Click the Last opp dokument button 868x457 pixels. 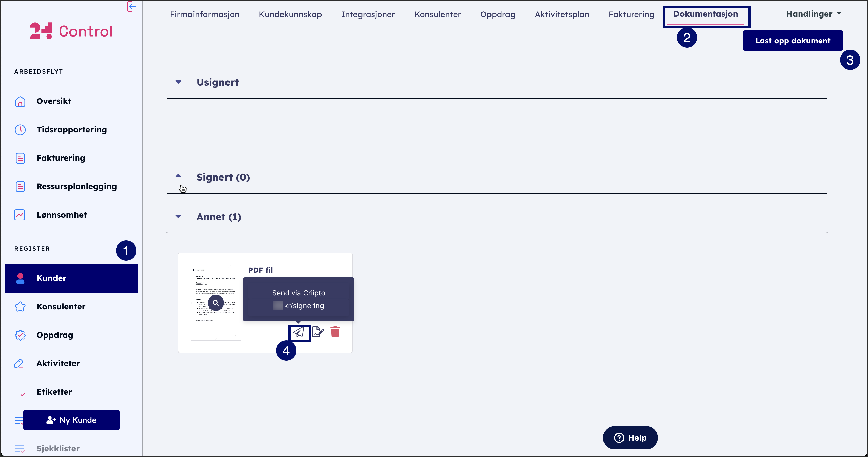pos(792,41)
